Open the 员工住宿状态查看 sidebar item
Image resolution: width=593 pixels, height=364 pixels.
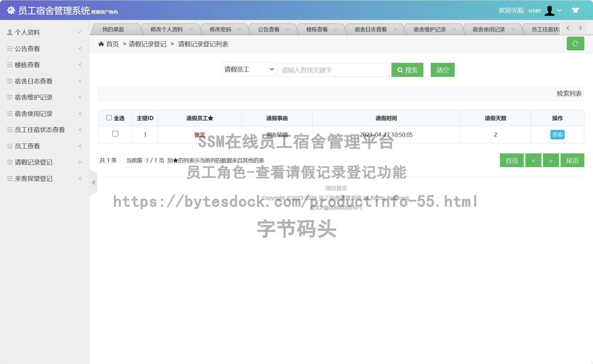click(44, 130)
